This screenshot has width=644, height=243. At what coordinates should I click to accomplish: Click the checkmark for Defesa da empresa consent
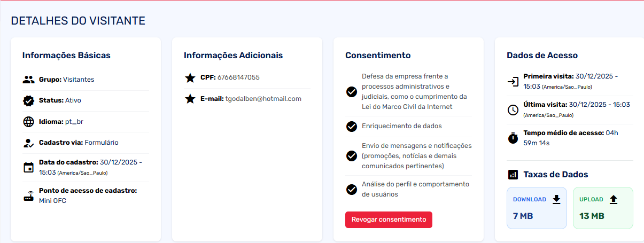click(x=352, y=92)
